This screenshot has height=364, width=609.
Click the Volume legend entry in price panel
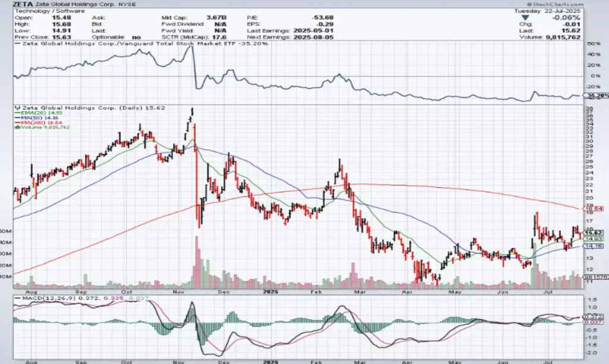pyautogui.click(x=42, y=127)
